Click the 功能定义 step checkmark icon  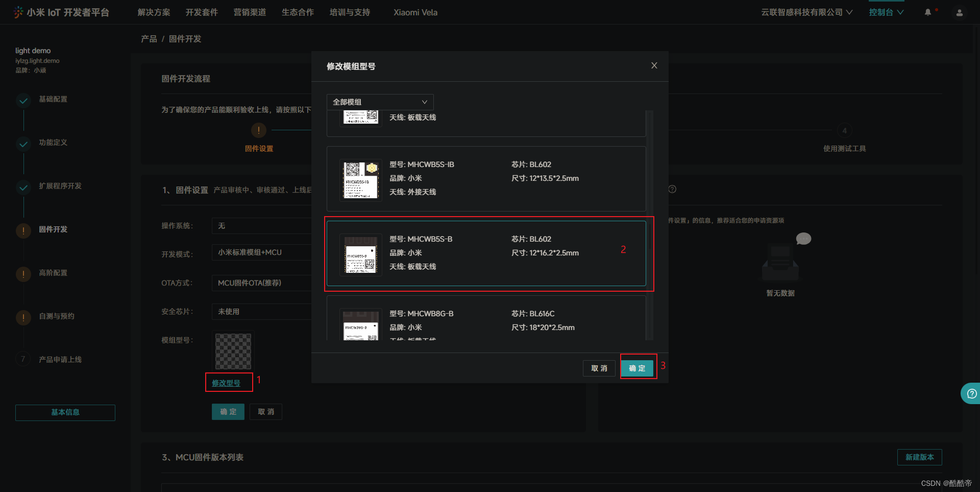23,144
